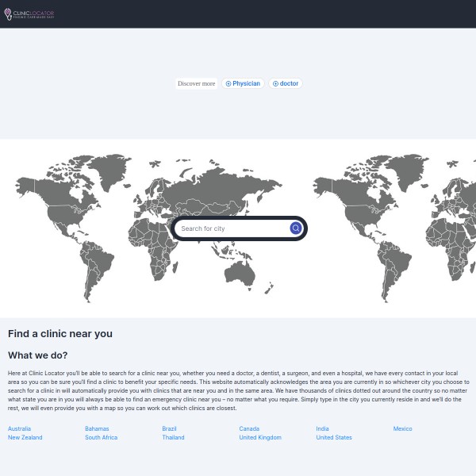Open the United Kingdom country link
The height and width of the screenshot is (476, 476).
coord(260,437)
